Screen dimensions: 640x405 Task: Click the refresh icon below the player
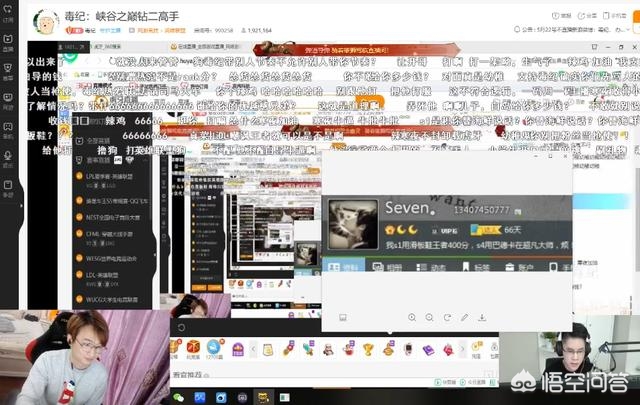(182, 327)
